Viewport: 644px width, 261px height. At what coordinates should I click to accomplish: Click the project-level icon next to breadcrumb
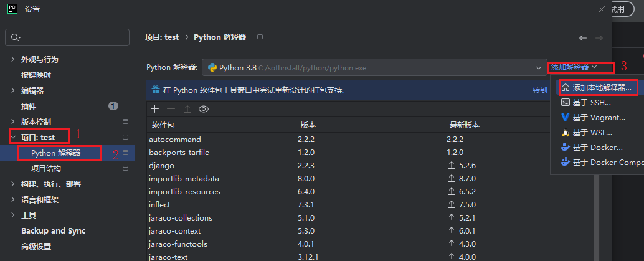260,37
